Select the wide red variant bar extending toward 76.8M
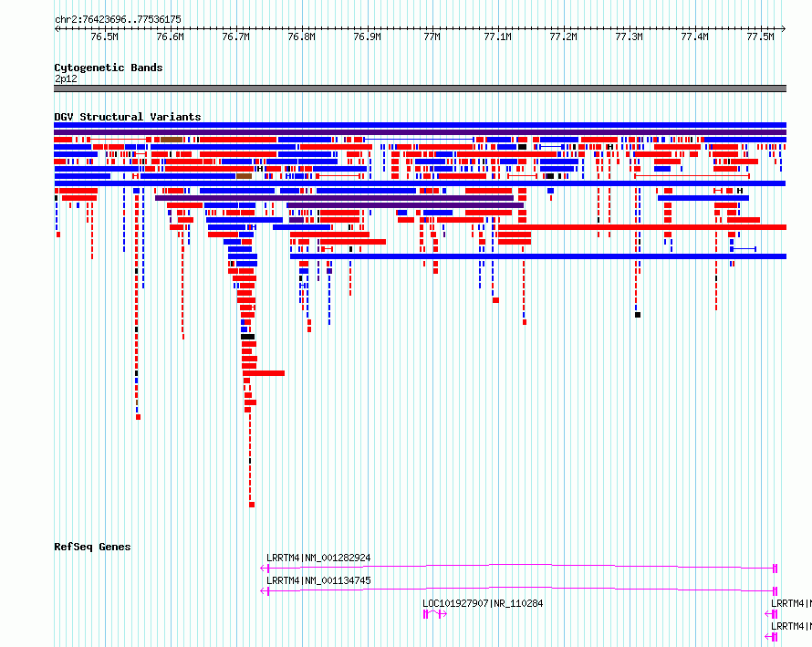The image size is (812, 647). [264, 373]
